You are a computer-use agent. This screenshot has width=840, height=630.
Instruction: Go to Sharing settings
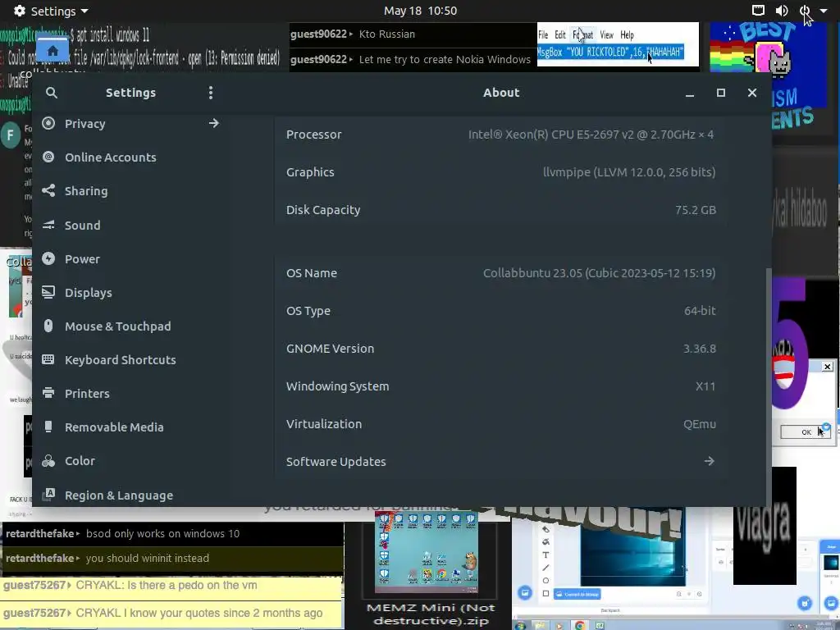pos(86,191)
